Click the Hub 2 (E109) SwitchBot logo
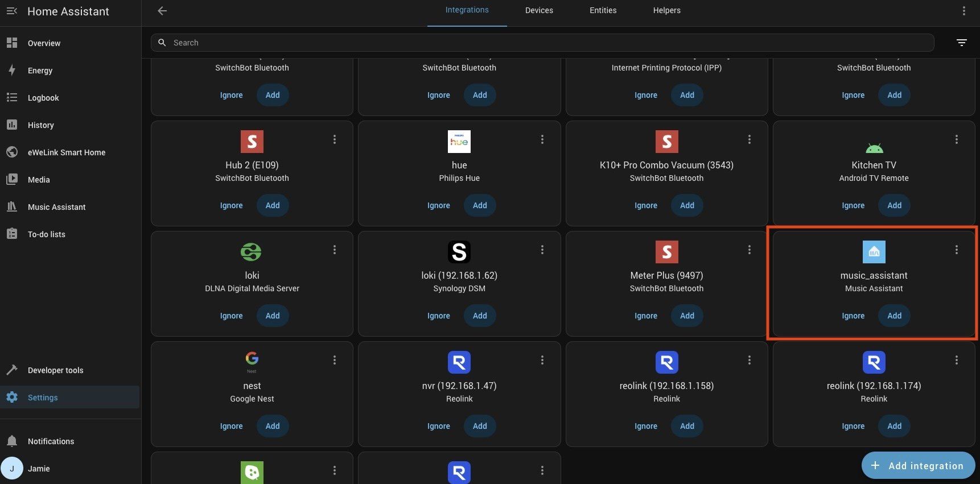The width and height of the screenshot is (980, 484). pyautogui.click(x=252, y=142)
